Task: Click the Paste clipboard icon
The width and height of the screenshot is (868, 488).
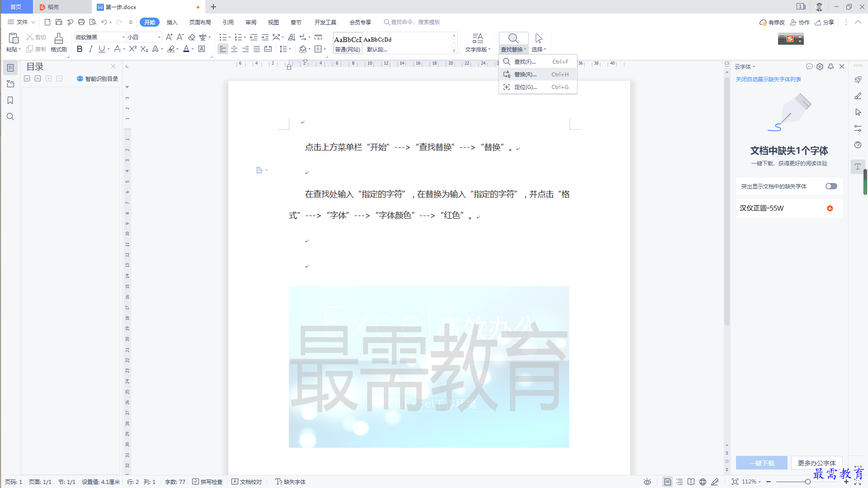Action: point(14,38)
